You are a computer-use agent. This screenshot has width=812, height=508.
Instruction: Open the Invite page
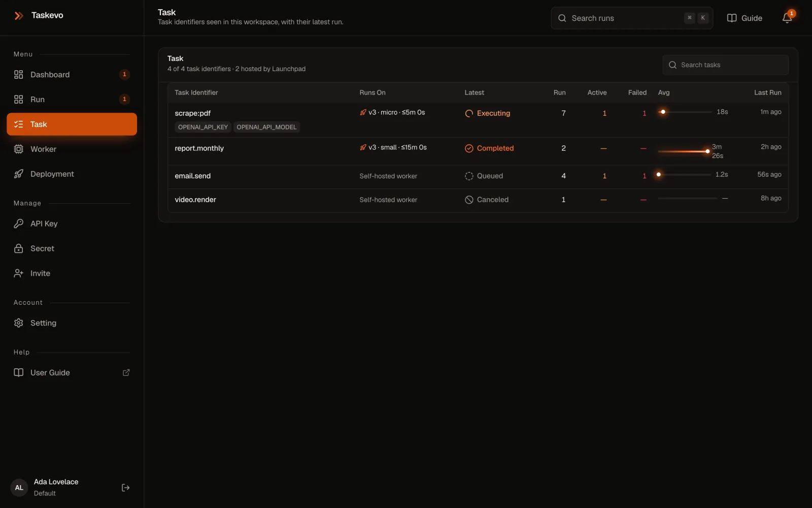pyautogui.click(x=72, y=273)
